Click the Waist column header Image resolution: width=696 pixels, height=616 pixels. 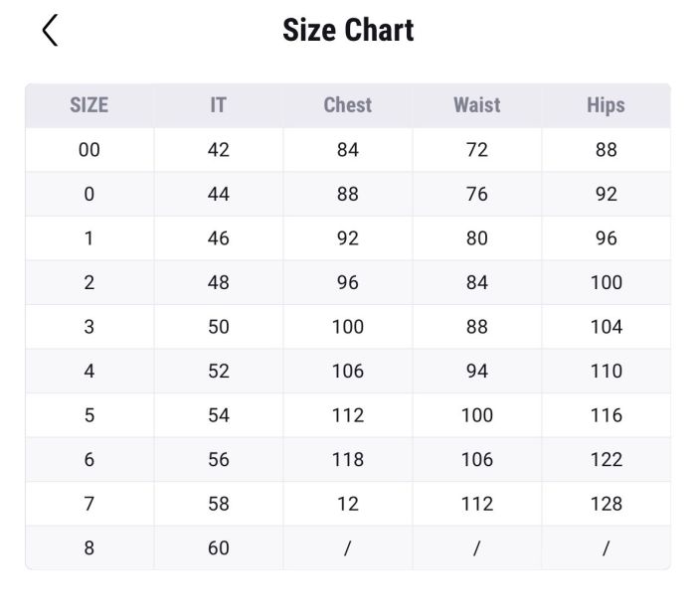coord(477,105)
